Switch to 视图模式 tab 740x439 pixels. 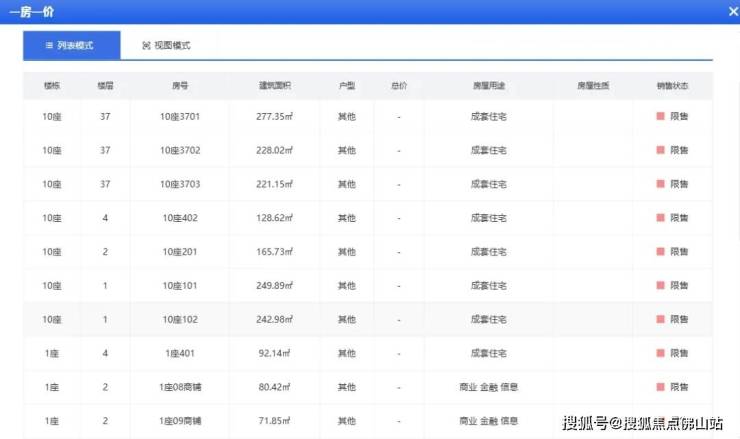click(x=166, y=45)
